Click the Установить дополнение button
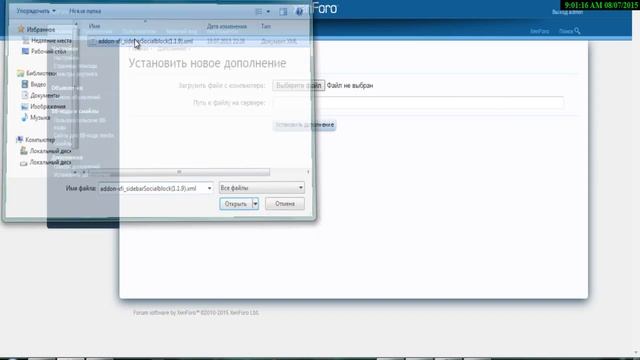The width and height of the screenshot is (640, 360). 304,125
